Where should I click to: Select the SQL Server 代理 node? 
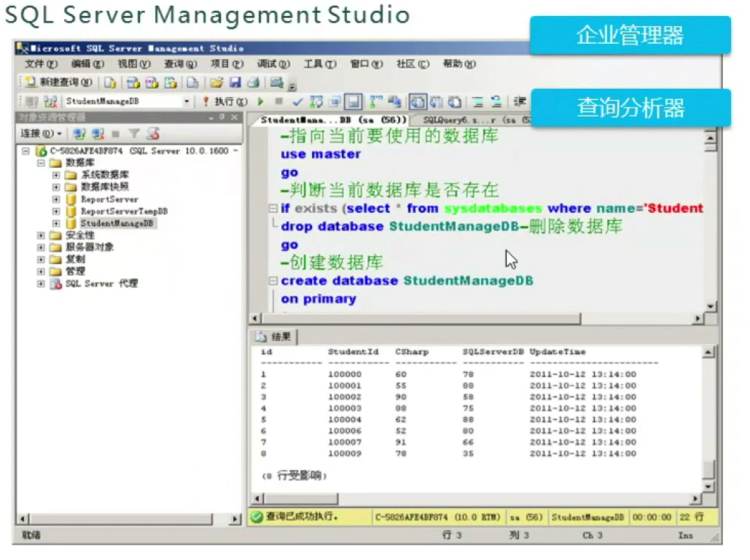tap(101, 284)
